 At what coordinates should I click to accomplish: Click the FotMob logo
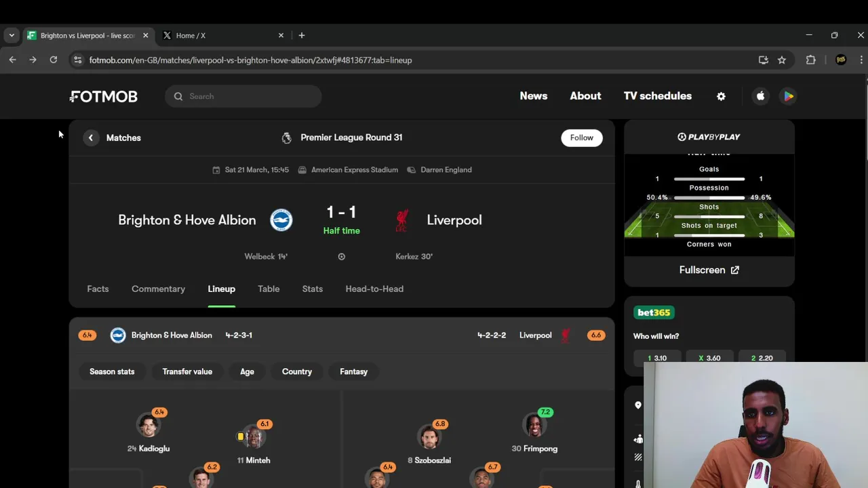click(104, 96)
